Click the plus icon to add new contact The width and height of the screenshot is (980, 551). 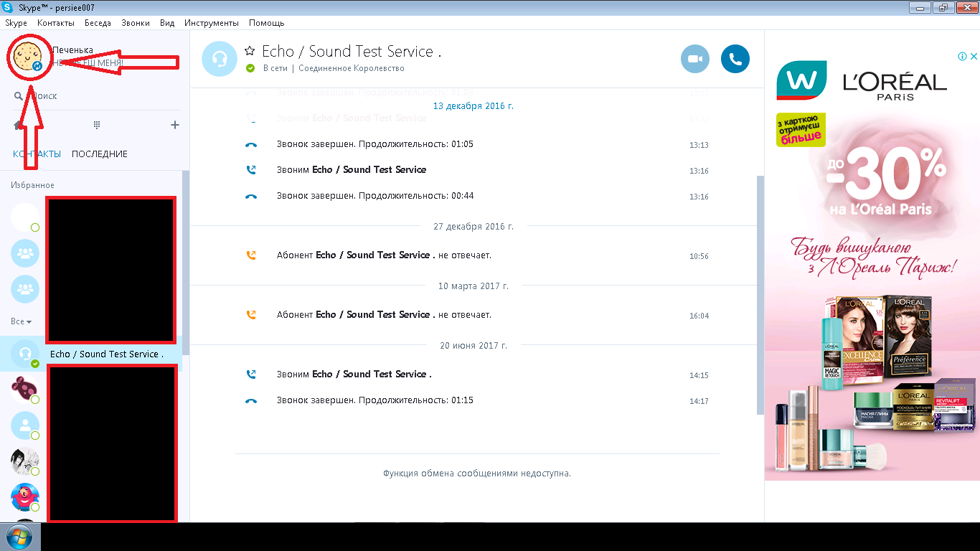(x=174, y=125)
